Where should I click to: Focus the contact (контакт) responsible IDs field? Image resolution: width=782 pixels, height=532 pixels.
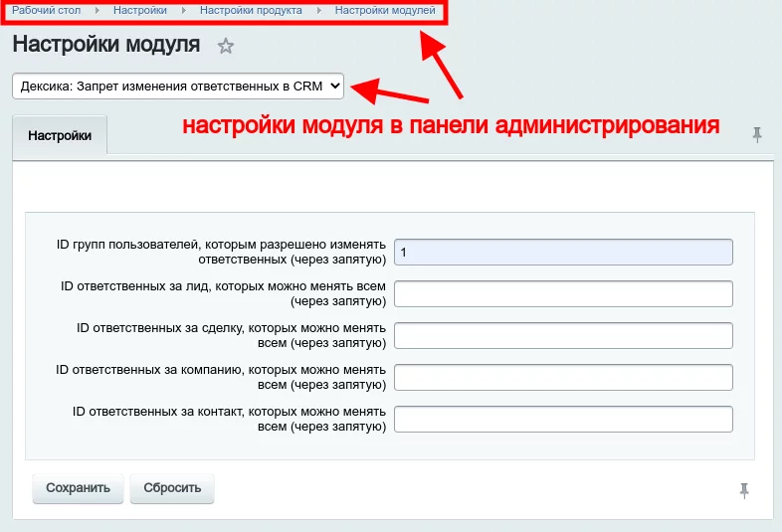[563, 420]
